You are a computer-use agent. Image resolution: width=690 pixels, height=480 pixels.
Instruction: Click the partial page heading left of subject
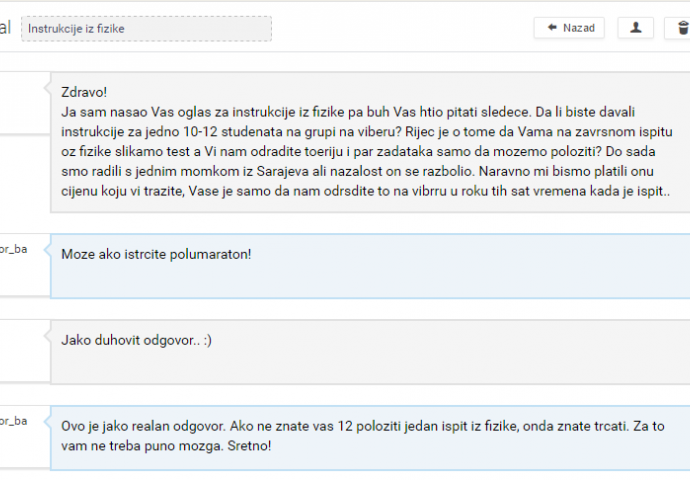(5, 28)
